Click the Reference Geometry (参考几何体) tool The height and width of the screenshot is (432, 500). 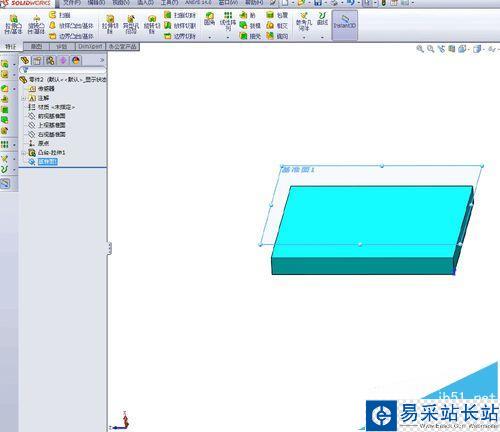pyautogui.click(x=304, y=21)
